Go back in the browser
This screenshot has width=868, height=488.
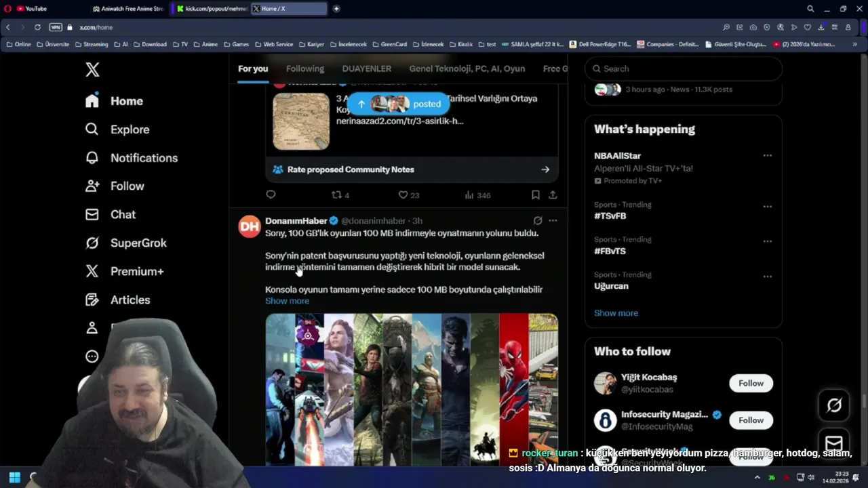7,27
